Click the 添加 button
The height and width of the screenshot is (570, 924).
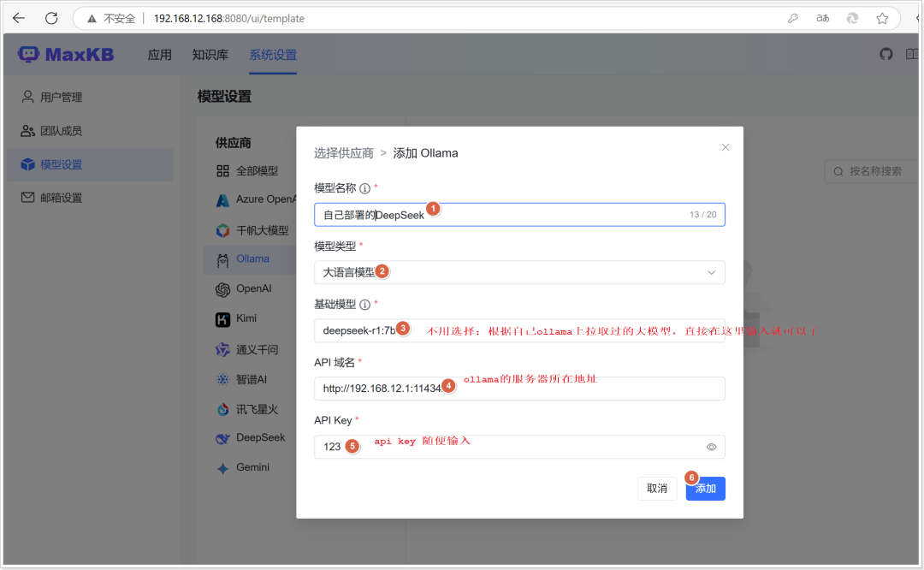(x=705, y=489)
